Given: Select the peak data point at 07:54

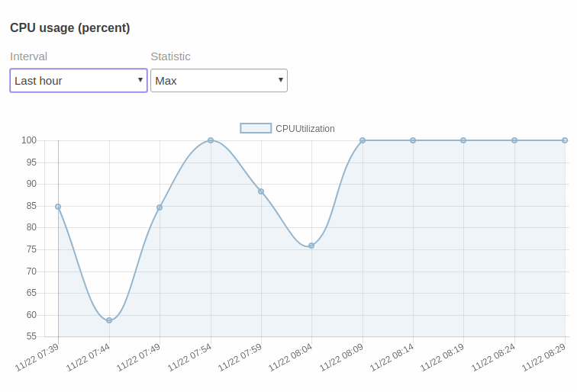Looking at the screenshot, I should (211, 140).
